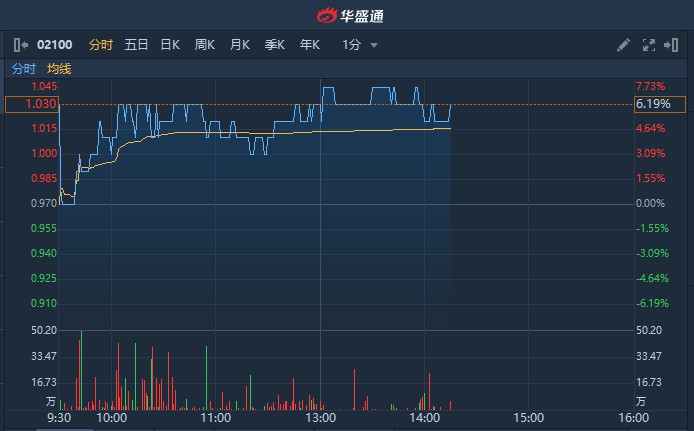Click the 3.09% red axis label
The image size is (694, 431).
click(650, 153)
